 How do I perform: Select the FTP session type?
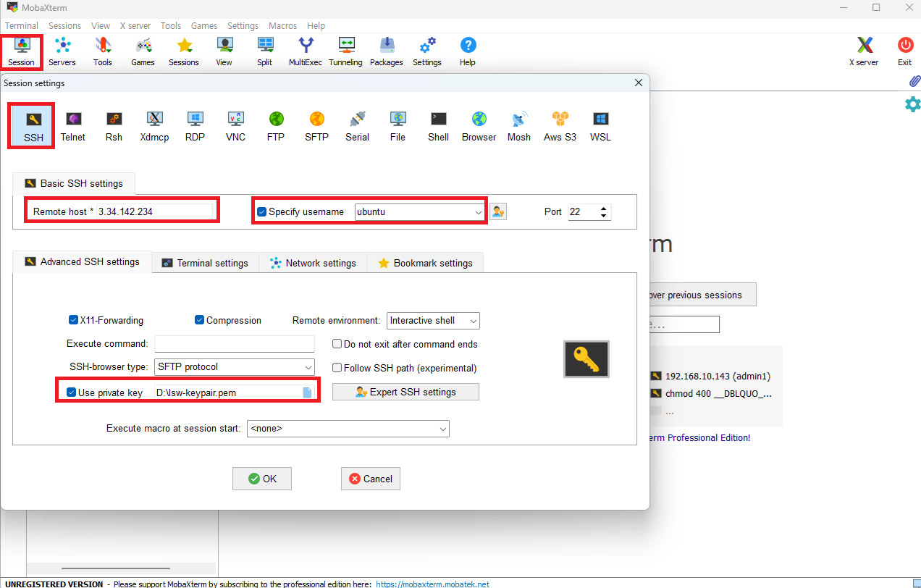(276, 126)
